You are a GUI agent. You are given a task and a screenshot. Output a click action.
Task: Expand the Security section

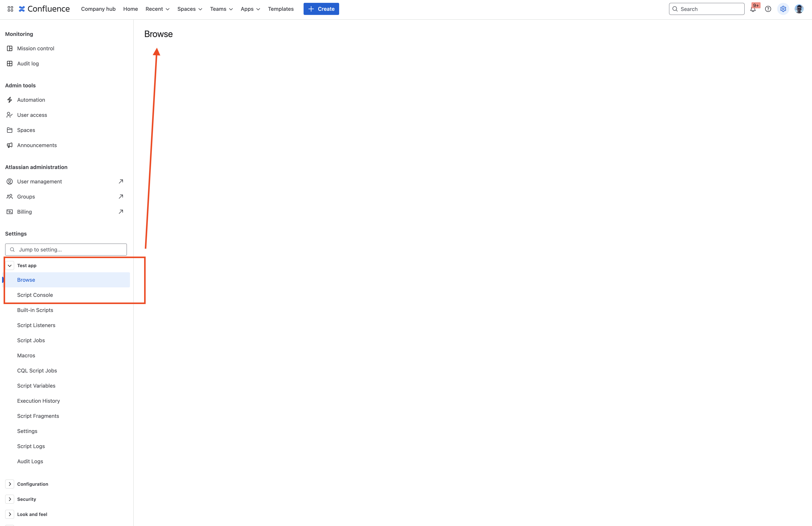pyautogui.click(x=10, y=499)
